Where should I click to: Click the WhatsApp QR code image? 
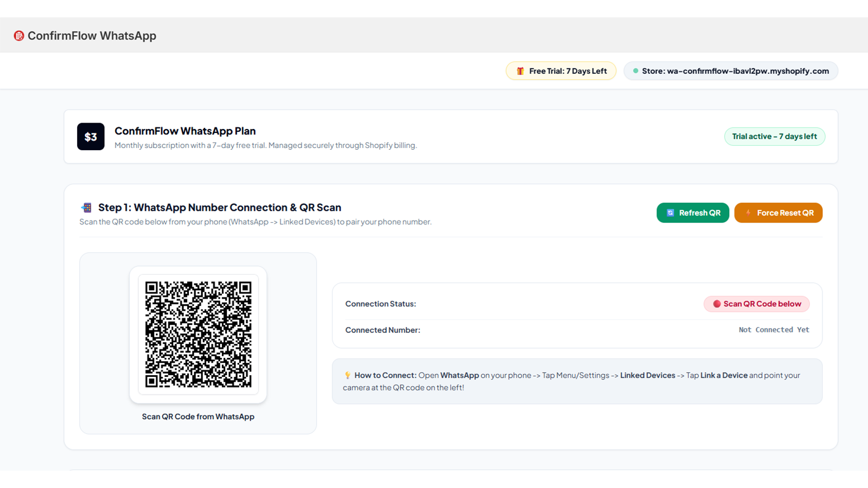tap(199, 335)
